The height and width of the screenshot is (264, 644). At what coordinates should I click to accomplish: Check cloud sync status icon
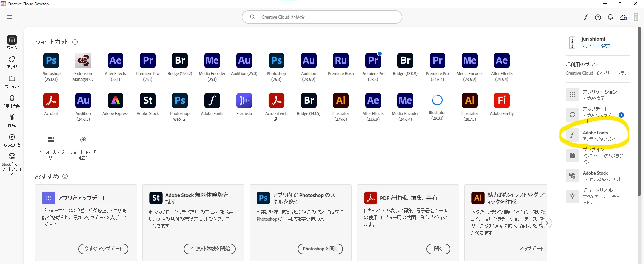[623, 17]
